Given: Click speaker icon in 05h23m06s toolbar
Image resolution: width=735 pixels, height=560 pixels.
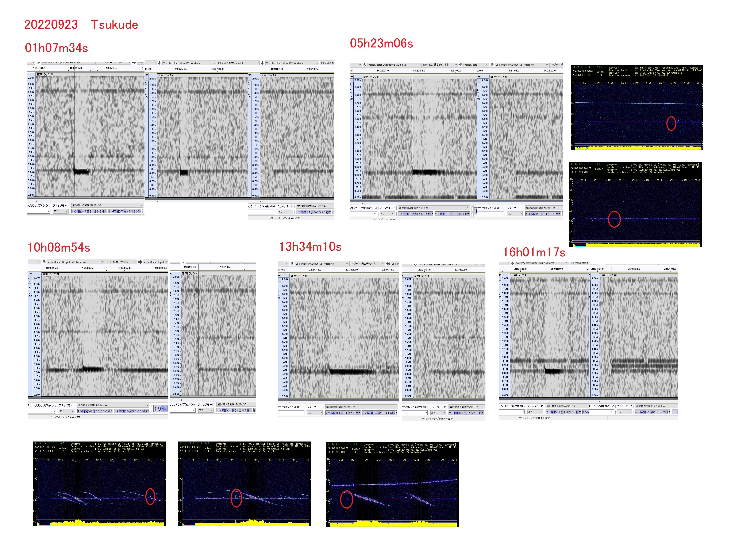Looking at the screenshot, I should point(461,65).
